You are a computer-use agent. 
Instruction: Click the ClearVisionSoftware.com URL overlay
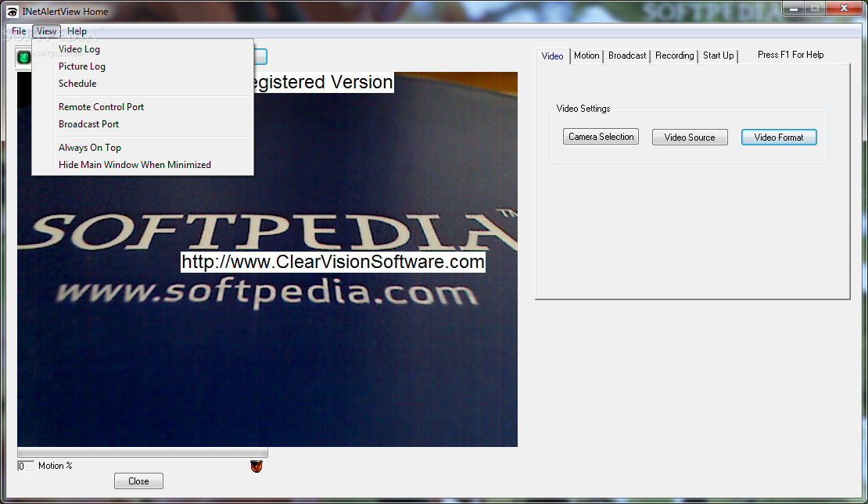pyautogui.click(x=332, y=262)
